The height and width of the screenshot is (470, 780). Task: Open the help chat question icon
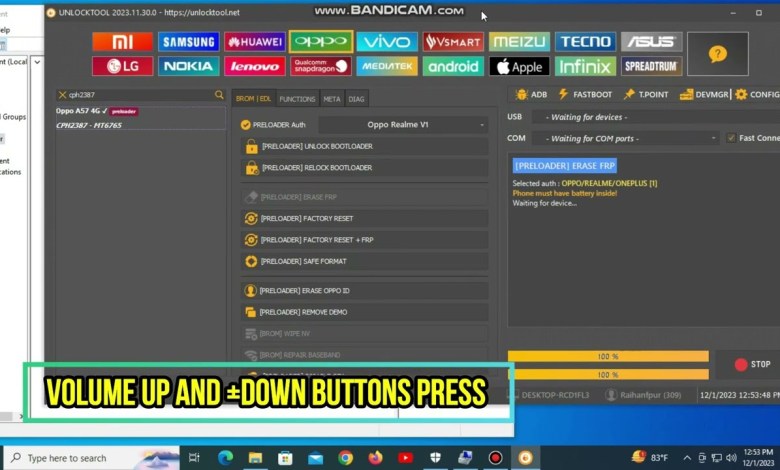point(717,54)
